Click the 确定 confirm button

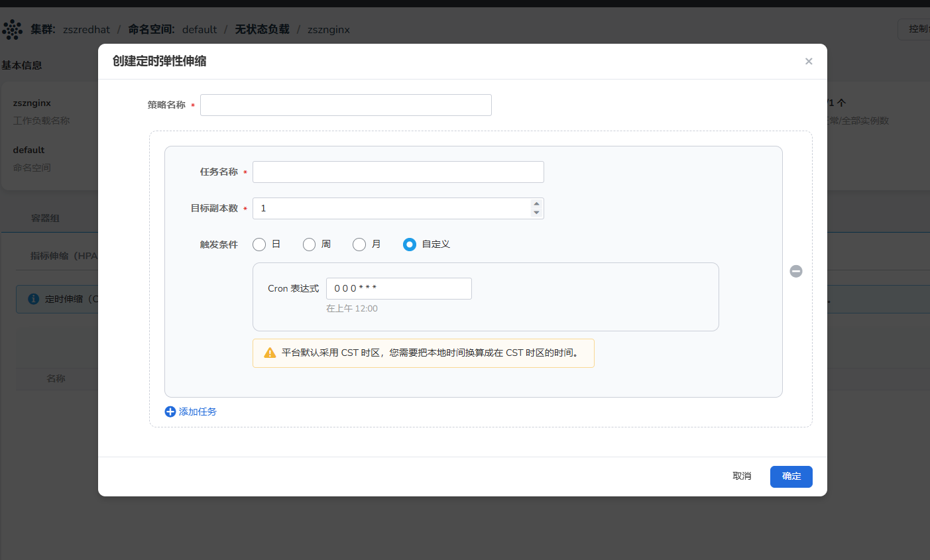tap(791, 476)
